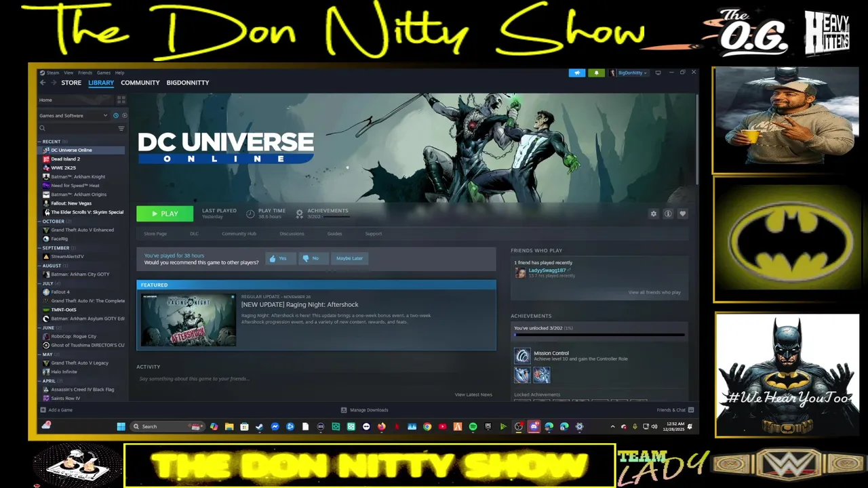Open the library collections grid view icon
This screenshot has height=488, width=868.
121,100
